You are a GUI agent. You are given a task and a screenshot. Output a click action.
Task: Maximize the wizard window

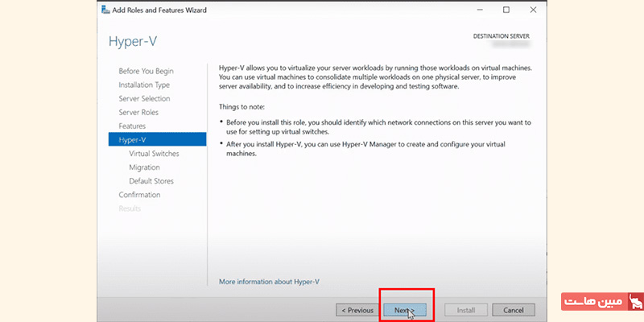506,10
